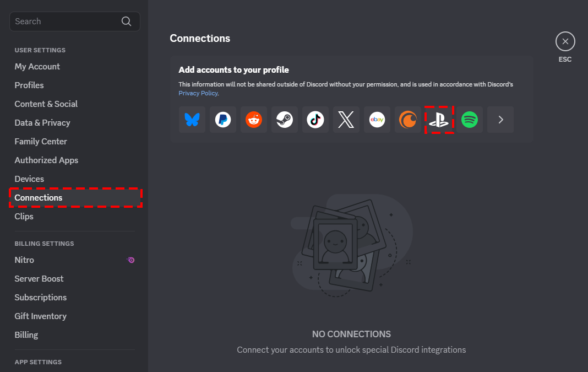Link your Steam account

[x=285, y=120]
